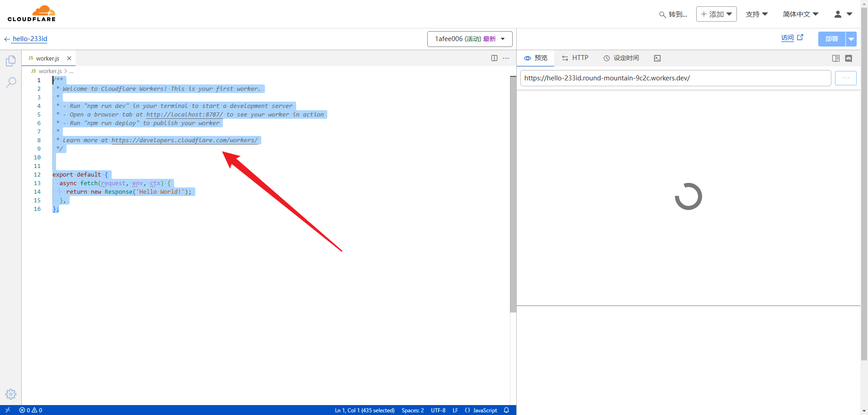Open the version 1afee006 dropdown
Viewport: 868px width, 415px height.
[470, 39]
